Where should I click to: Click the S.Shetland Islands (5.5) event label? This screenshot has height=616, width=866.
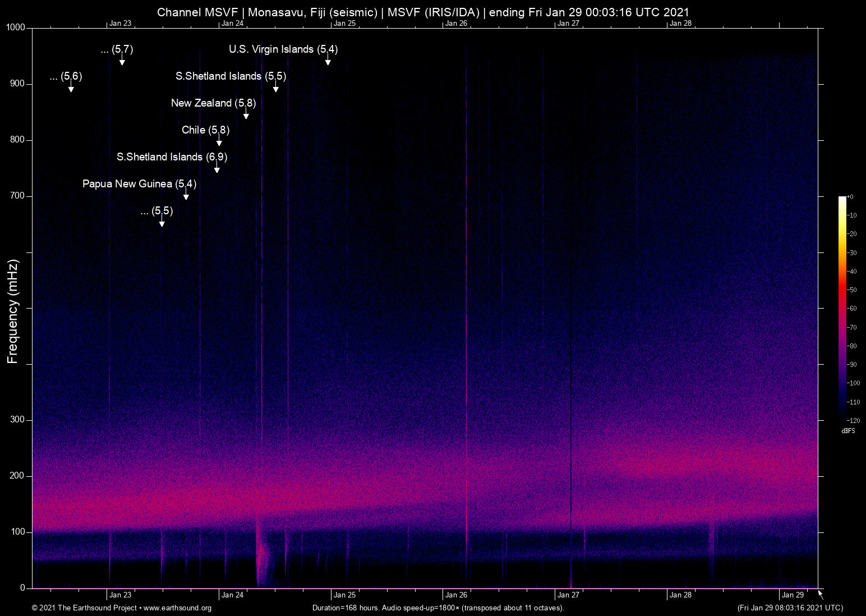[x=231, y=76]
